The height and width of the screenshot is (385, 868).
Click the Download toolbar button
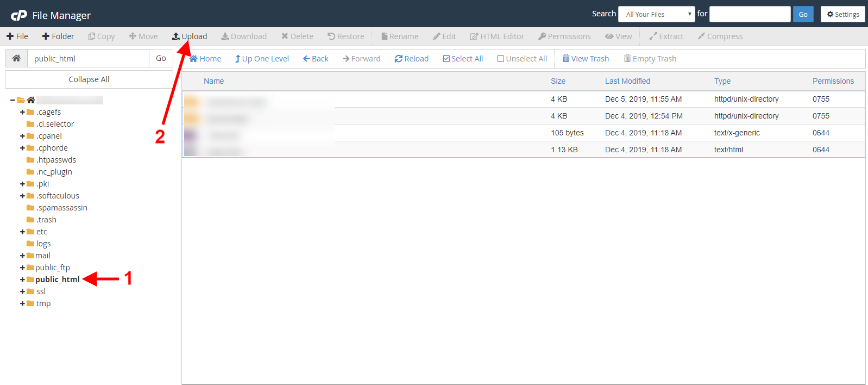tap(244, 36)
